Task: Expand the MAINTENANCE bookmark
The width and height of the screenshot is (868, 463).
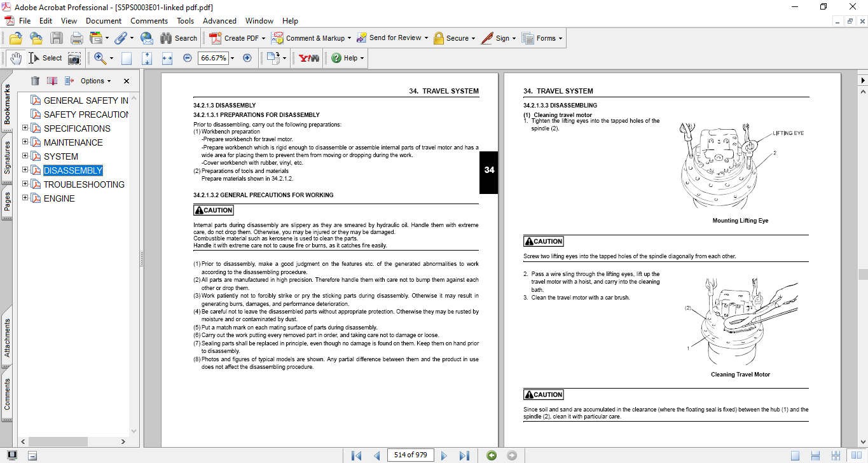Action: click(x=25, y=142)
